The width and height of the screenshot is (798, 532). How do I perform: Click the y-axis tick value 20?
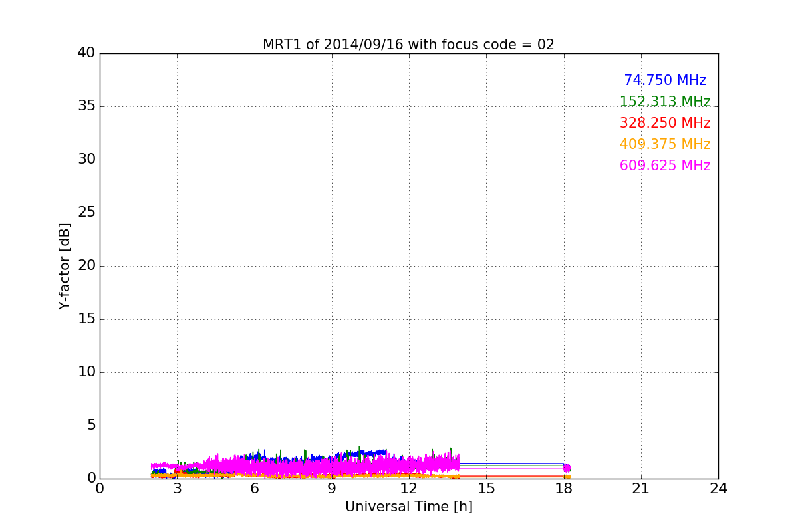[x=86, y=266]
